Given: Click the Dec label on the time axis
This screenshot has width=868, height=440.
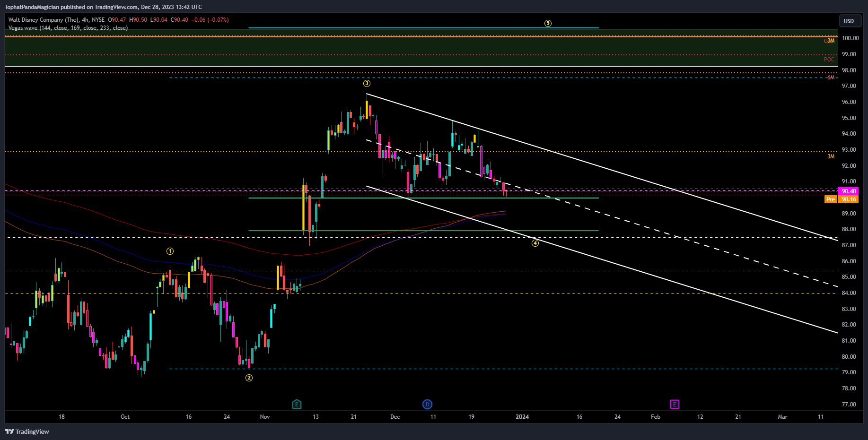Looking at the screenshot, I should (395, 417).
